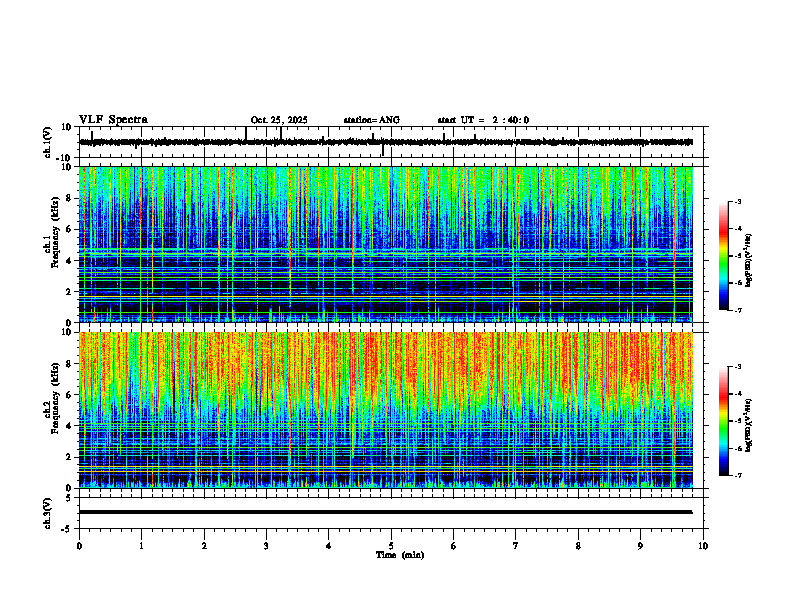Select the date text "Oct. 25, 2025"
The height and width of the screenshot is (612, 792).
tap(279, 120)
